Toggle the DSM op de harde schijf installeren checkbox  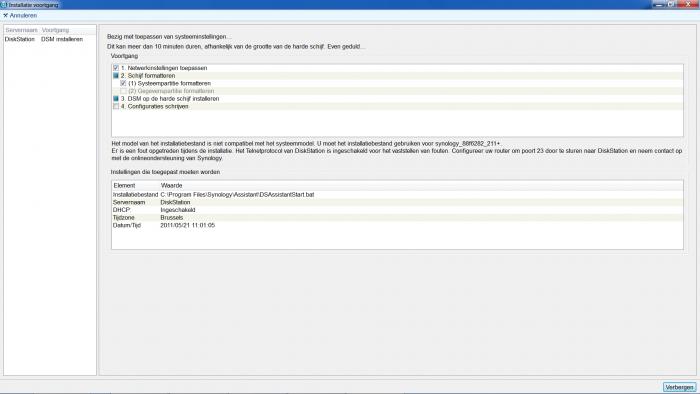[x=116, y=98]
